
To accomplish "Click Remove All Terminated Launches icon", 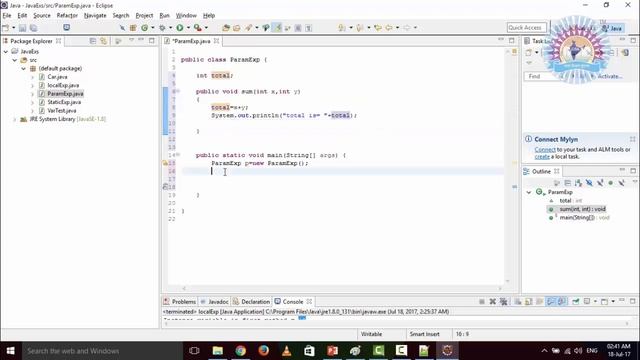I will pyautogui.click(x=504, y=302).
